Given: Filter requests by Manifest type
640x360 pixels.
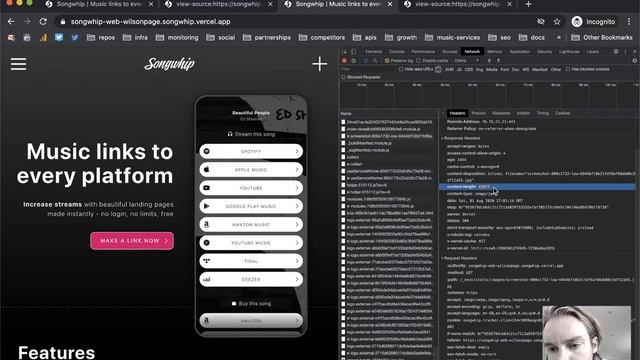Looking at the screenshot, I should tap(540, 70).
